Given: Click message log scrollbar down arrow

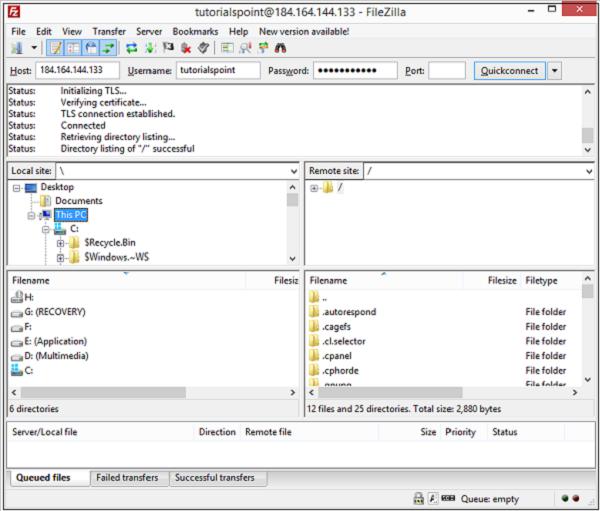Looking at the screenshot, I should [588, 150].
